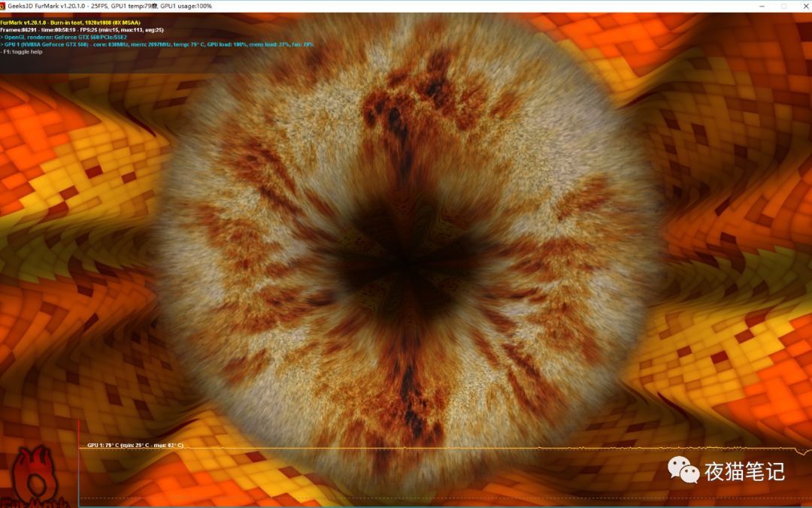Click the FurMark flame logo in the corner
This screenshot has height=508, width=812.
coord(35,478)
